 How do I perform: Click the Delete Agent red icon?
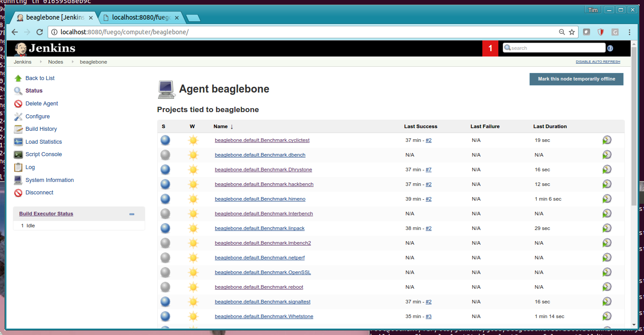pyautogui.click(x=18, y=104)
